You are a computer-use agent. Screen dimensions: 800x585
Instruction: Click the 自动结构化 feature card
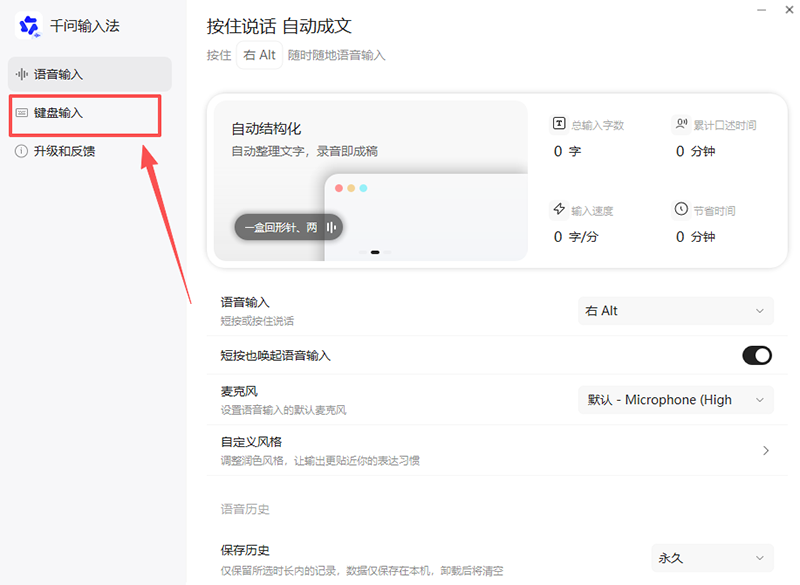click(370, 181)
